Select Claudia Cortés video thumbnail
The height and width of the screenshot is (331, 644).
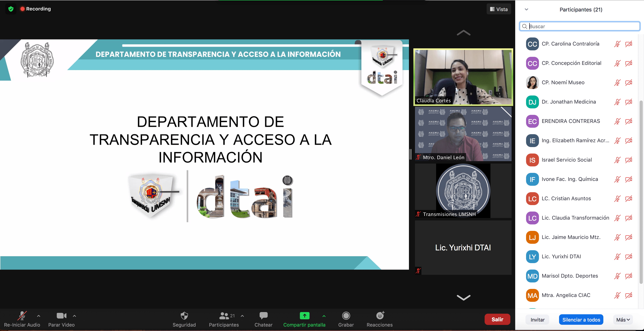[x=463, y=77]
